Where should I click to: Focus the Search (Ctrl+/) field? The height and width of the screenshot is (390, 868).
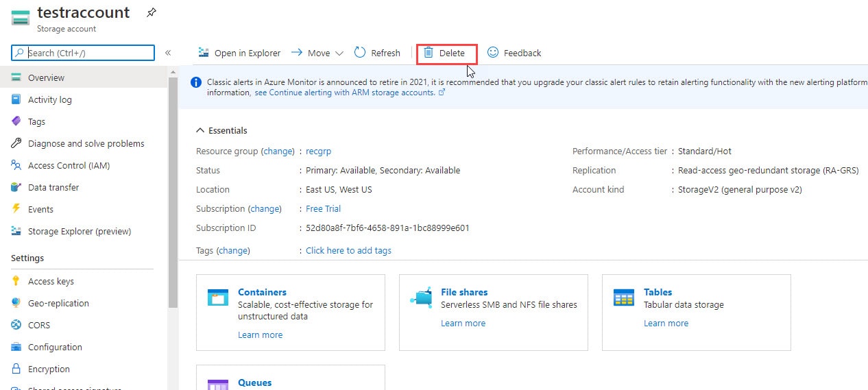pyautogui.click(x=83, y=53)
